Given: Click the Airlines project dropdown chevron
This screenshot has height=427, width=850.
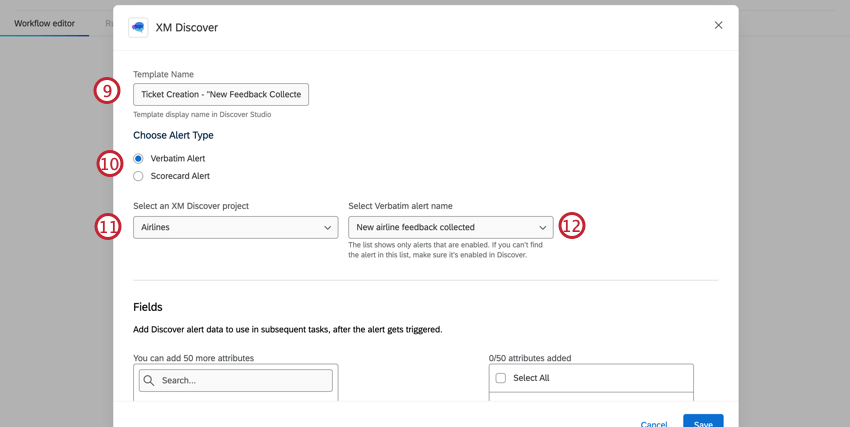Looking at the screenshot, I should [x=327, y=228].
